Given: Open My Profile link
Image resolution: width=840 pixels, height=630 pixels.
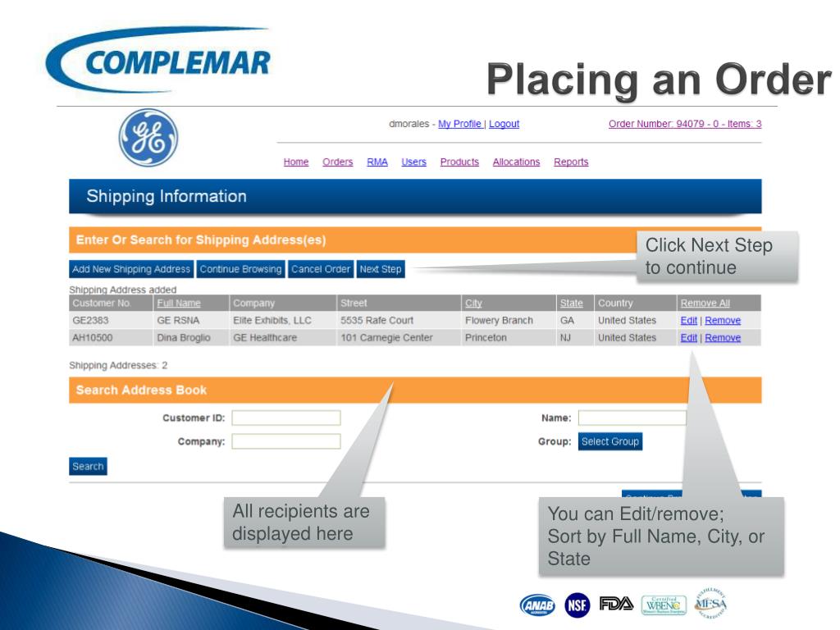Looking at the screenshot, I should click(459, 124).
